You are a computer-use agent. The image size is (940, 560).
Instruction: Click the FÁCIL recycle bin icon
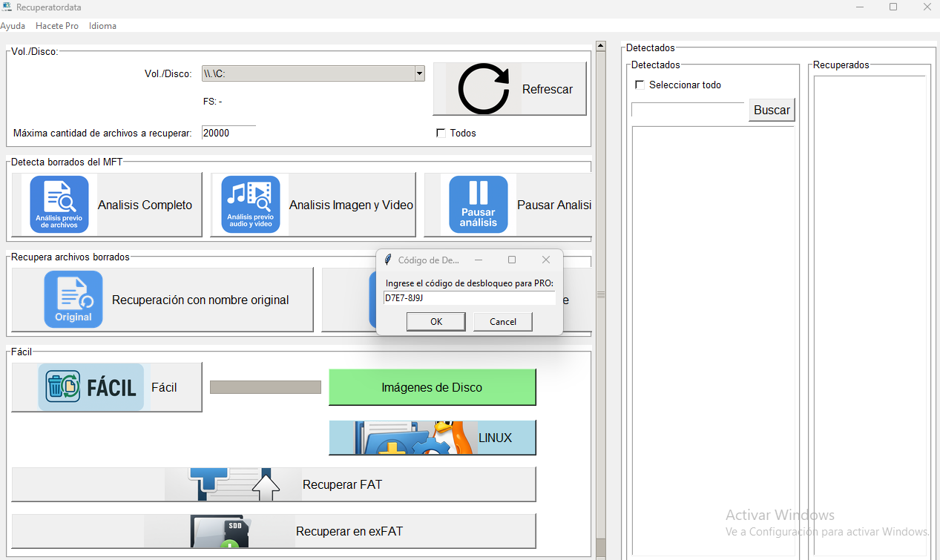click(x=91, y=387)
